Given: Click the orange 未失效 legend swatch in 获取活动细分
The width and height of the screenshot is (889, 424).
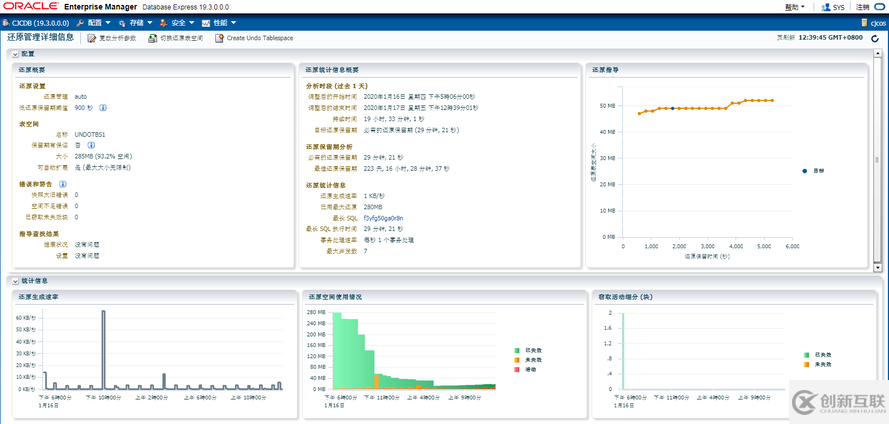Looking at the screenshot, I should pos(806,364).
